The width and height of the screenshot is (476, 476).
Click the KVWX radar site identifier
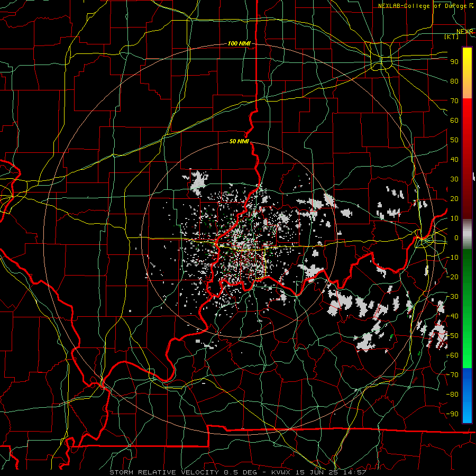point(282,472)
